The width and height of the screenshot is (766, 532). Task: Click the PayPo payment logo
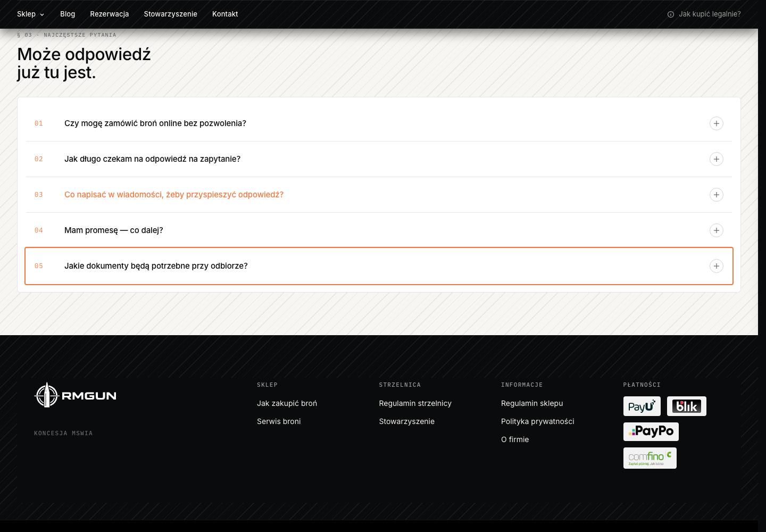coord(651,431)
